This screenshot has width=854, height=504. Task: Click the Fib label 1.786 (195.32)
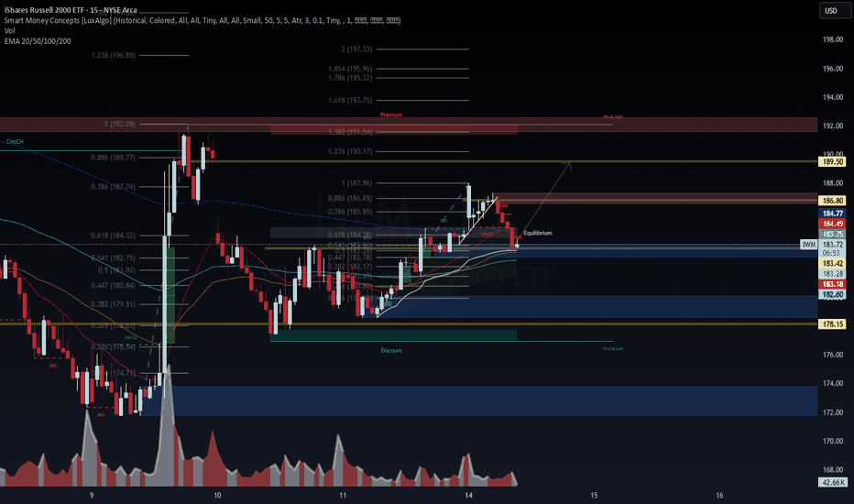350,78
